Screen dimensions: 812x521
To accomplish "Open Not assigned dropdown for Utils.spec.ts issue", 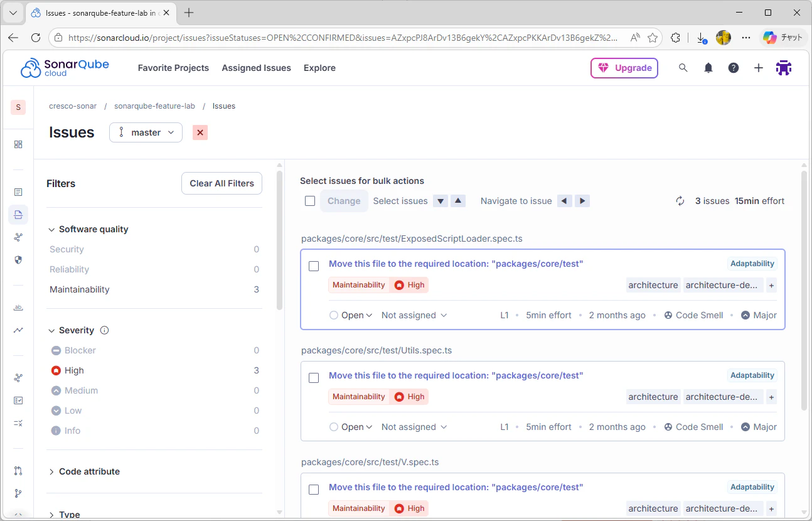I will (414, 427).
